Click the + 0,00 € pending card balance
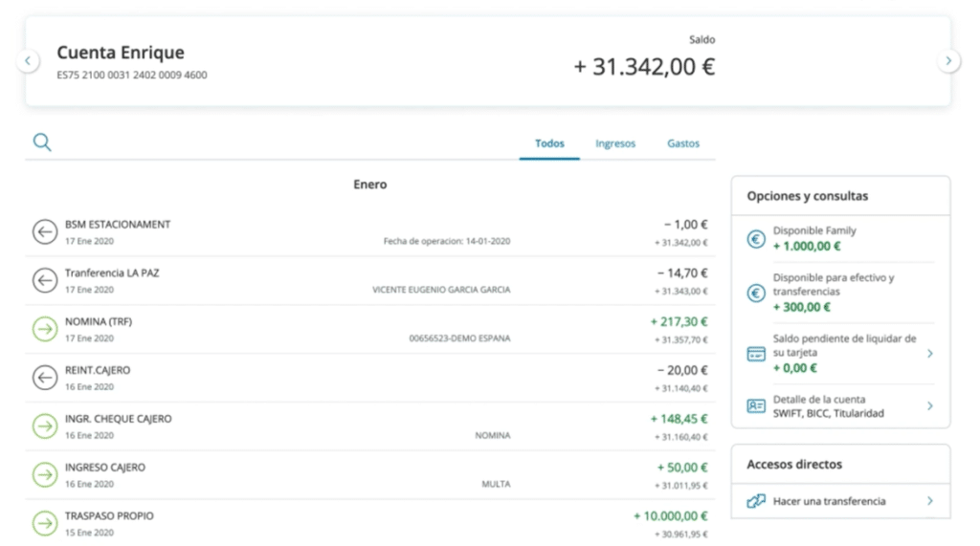 (795, 368)
